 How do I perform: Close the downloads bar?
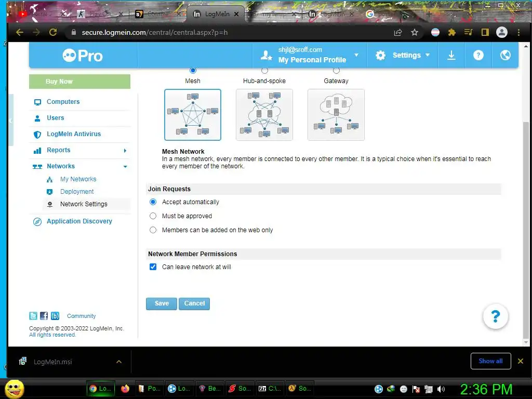(x=521, y=361)
